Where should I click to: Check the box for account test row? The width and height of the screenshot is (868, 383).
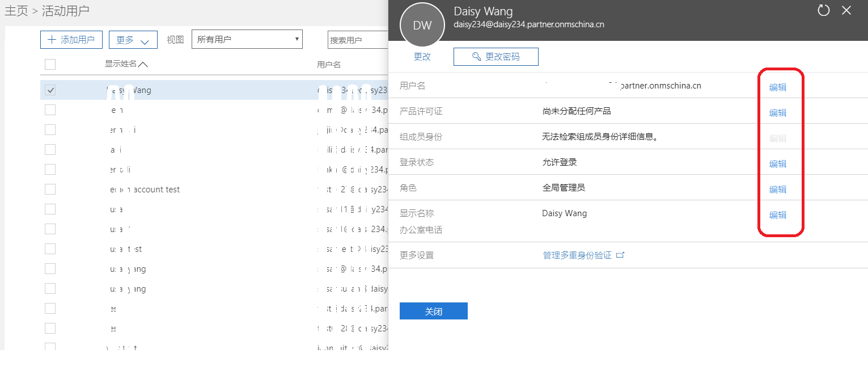point(50,189)
